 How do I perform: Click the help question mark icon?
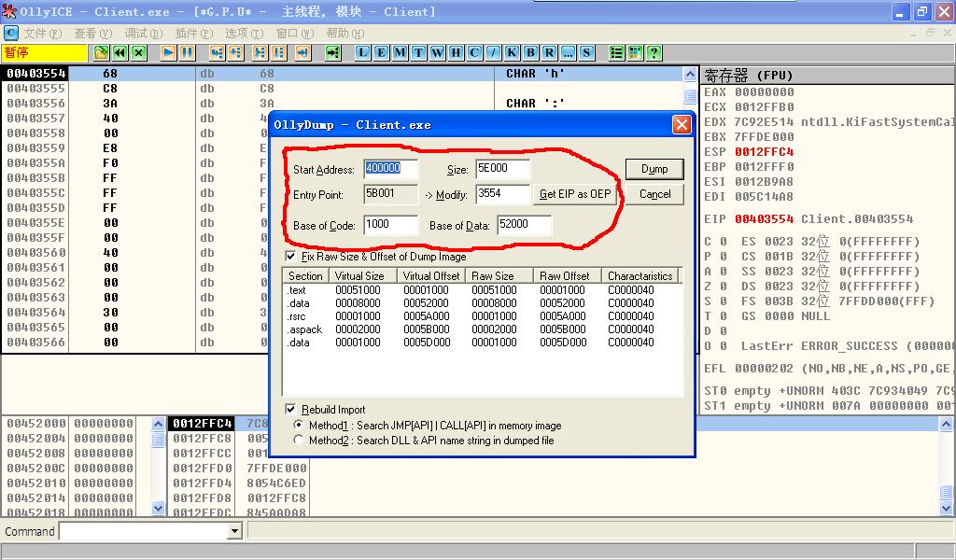(654, 52)
